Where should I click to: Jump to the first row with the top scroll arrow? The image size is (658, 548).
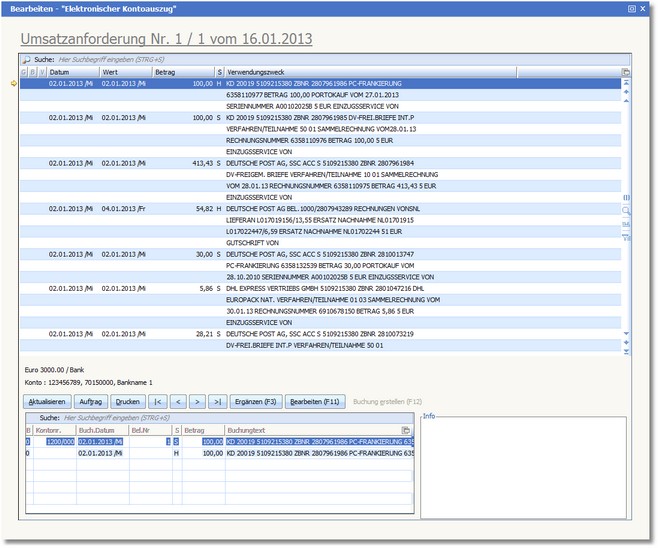pos(626,82)
